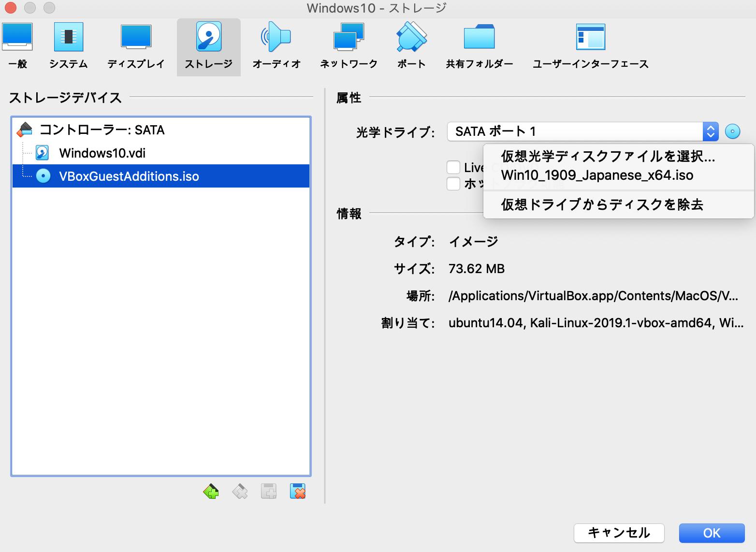Confirm settings with the OK button
The image size is (756, 552).
(712, 533)
